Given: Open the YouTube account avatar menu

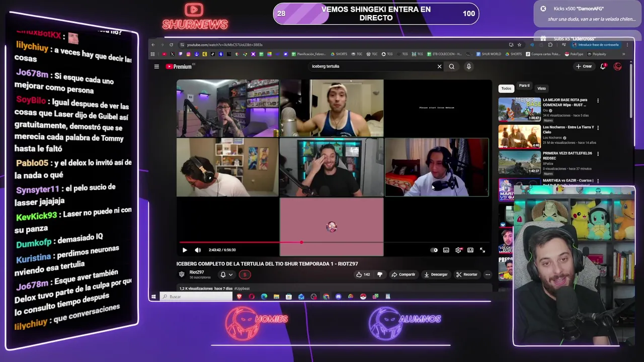Looking at the screenshot, I should [x=617, y=66].
